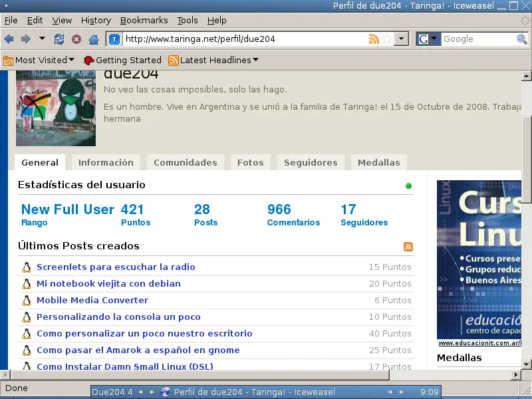Click the vertical scrollbar down arrow
The image size is (532, 399).
coord(526,364)
